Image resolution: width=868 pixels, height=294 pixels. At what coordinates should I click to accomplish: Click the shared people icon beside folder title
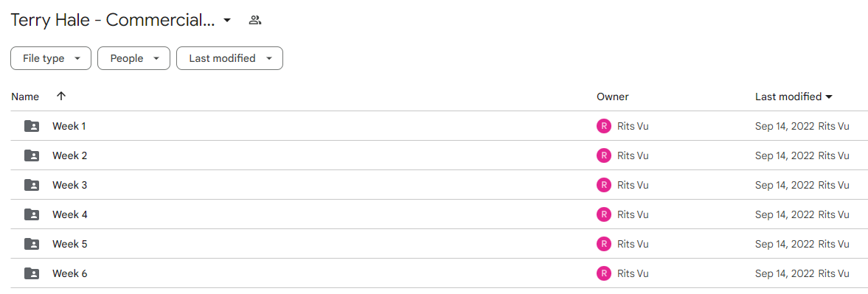(254, 21)
